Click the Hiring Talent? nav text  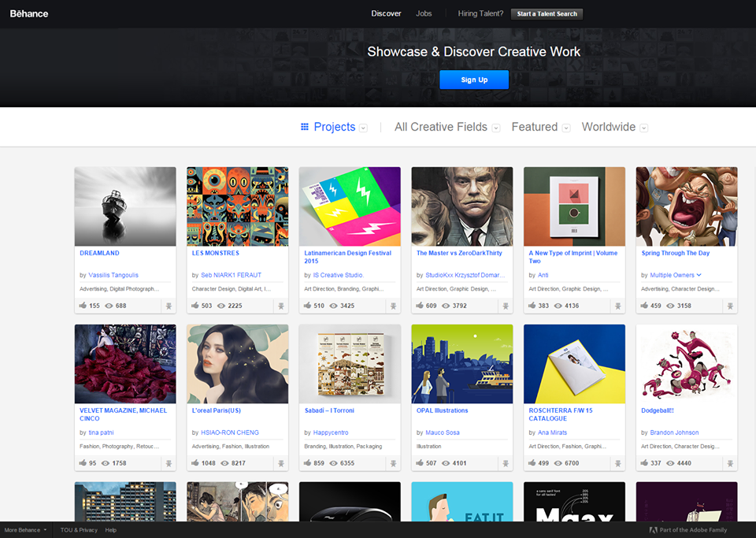[480, 13]
